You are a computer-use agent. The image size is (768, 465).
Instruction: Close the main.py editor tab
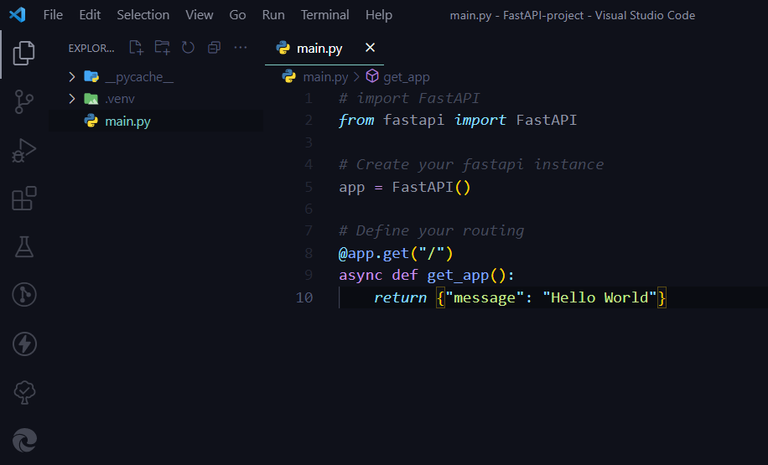tap(370, 48)
